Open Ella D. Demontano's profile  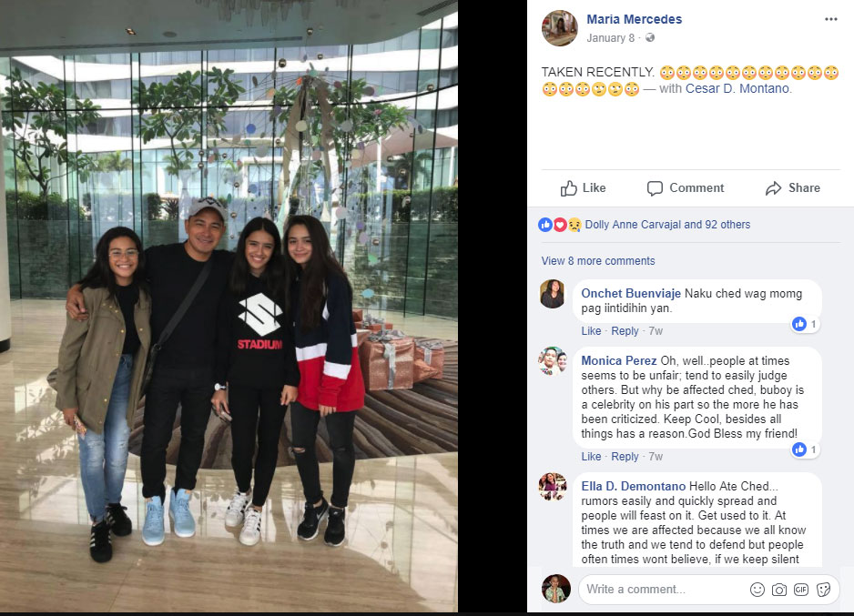pos(634,486)
